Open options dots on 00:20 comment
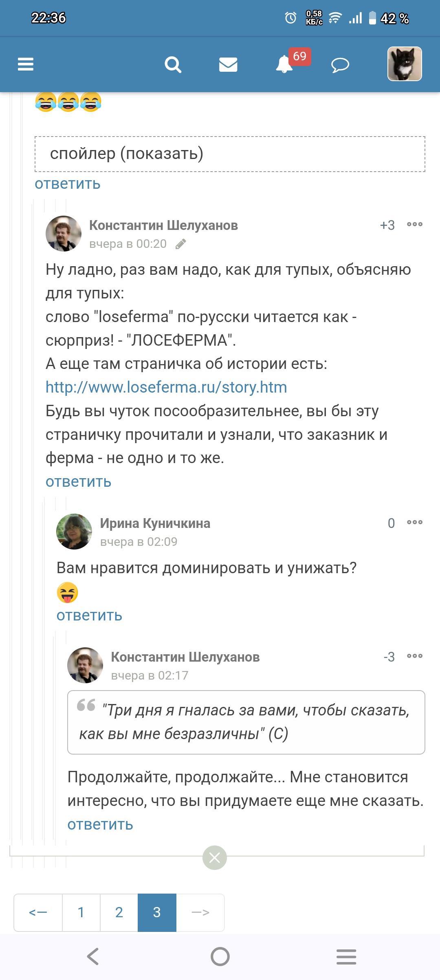This screenshot has height=980, width=440. click(x=415, y=224)
